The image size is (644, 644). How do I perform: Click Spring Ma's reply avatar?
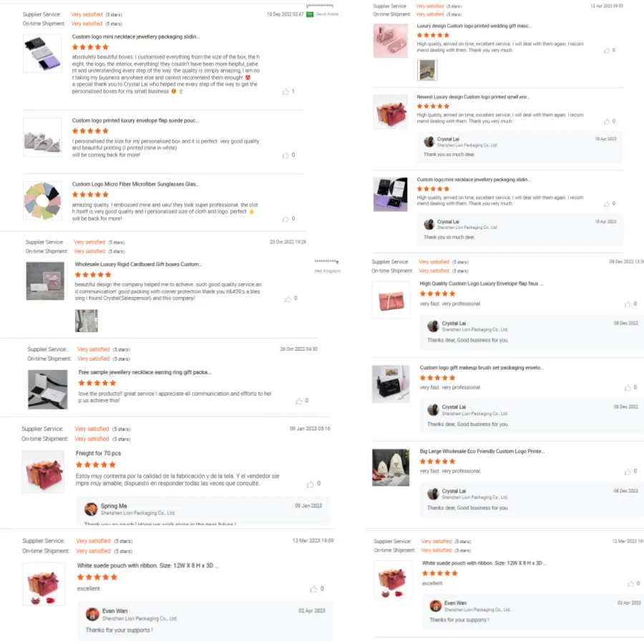(x=91, y=509)
